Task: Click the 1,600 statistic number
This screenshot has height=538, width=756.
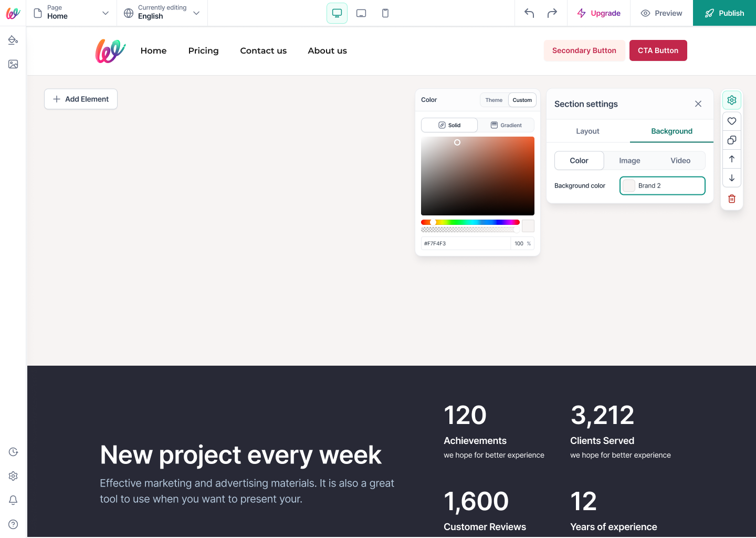Action: pyautogui.click(x=476, y=501)
